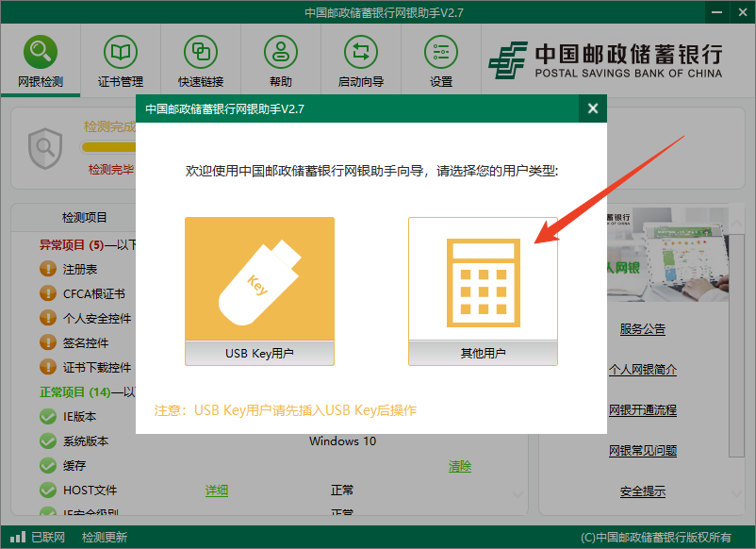Click the 检测项目 column header
Screen dimensions: 756x549
coord(85,218)
